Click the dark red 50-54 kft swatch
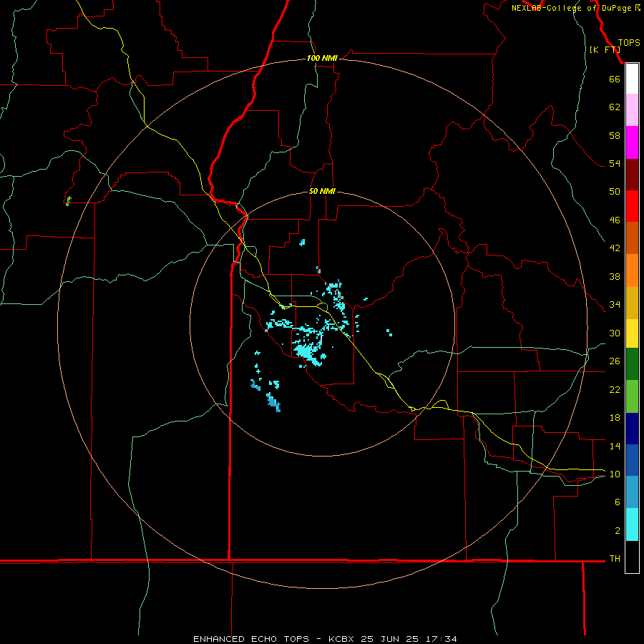644x644 pixels. 632,175
